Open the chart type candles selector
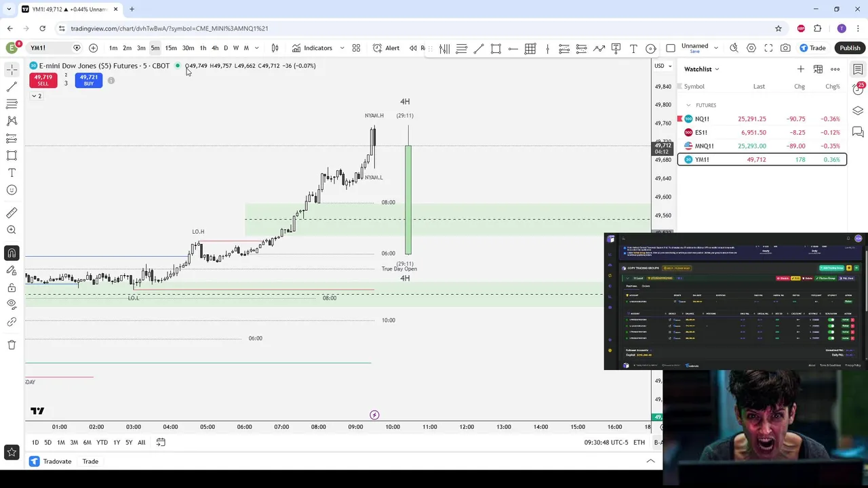Image resolution: width=868 pixels, height=488 pixels. pos(275,48)
